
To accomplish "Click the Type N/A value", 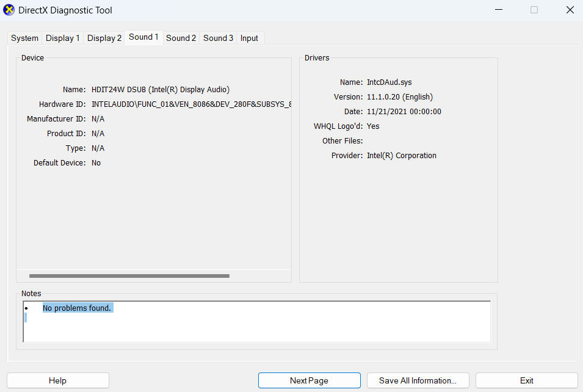I will (98, 148).
